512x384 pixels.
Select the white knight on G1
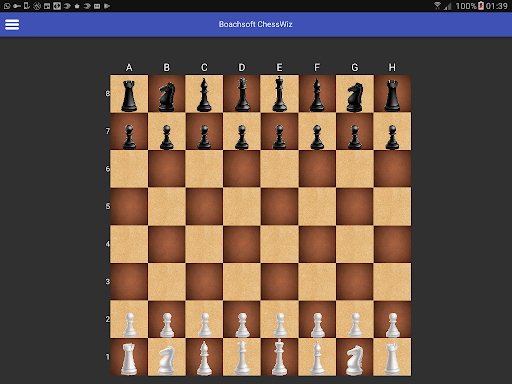tap(355, 357)
